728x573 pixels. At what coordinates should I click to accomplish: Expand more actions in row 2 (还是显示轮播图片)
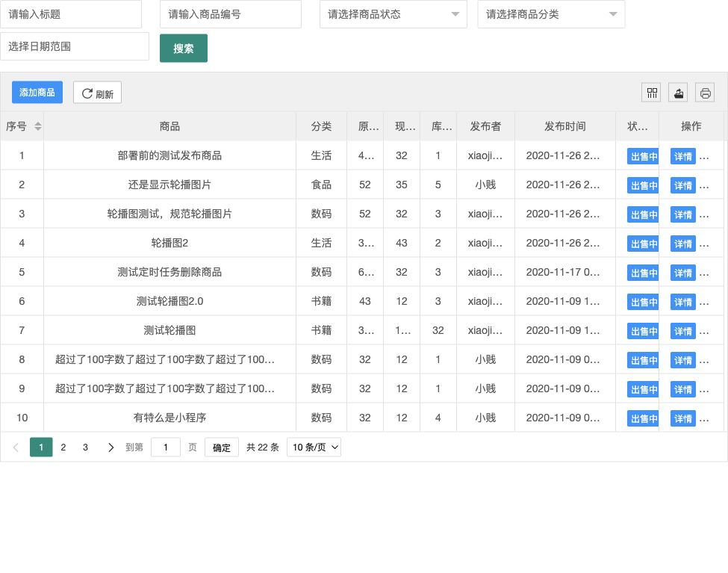coord(704,186)
